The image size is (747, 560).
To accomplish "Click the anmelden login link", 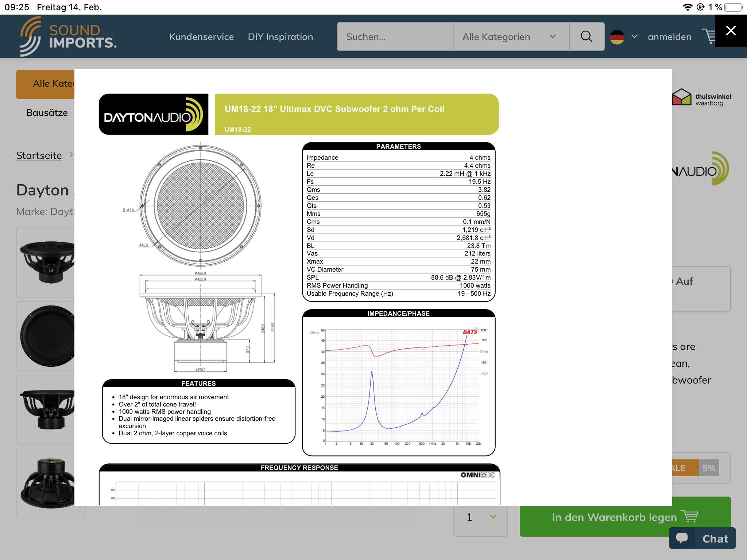I will pyautogui.click(x=669, y=37).
